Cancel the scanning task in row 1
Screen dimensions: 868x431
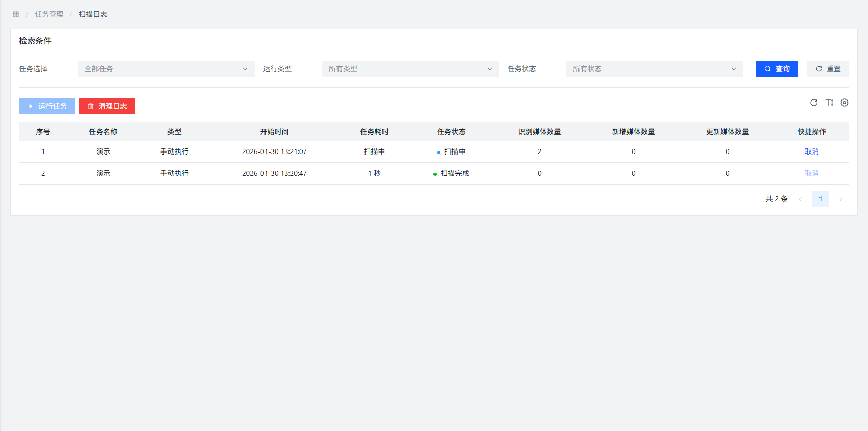point(811,151)
